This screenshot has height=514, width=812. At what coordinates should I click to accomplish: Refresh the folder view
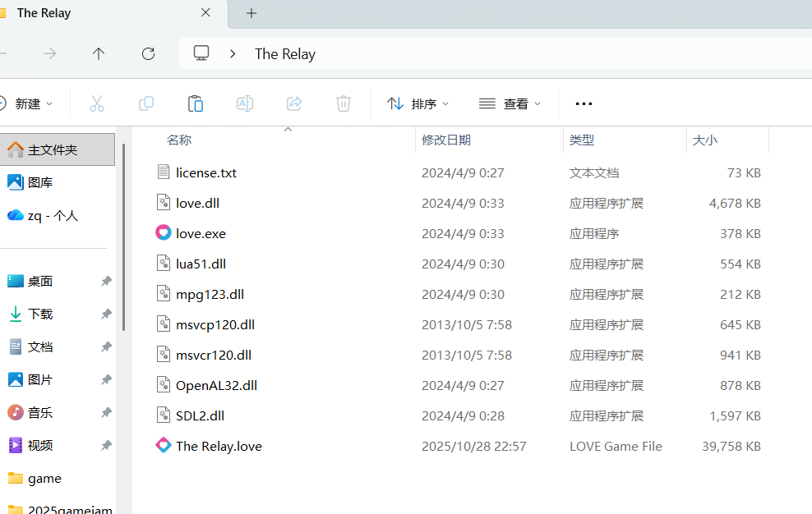149,54
